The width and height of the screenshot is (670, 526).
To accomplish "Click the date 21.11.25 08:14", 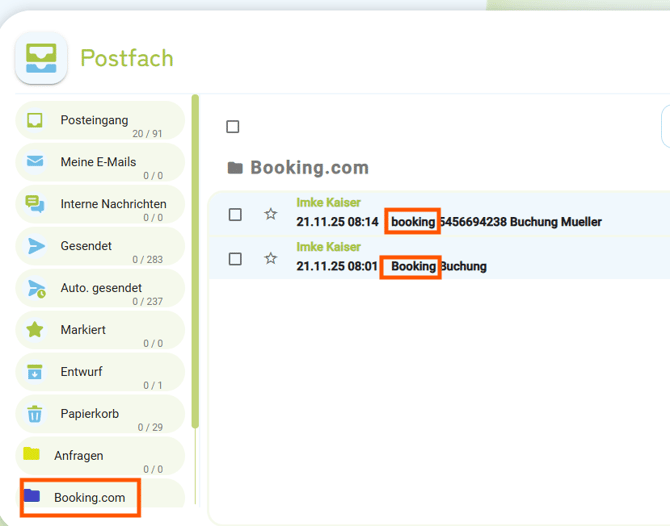I will tap(337, 222).
